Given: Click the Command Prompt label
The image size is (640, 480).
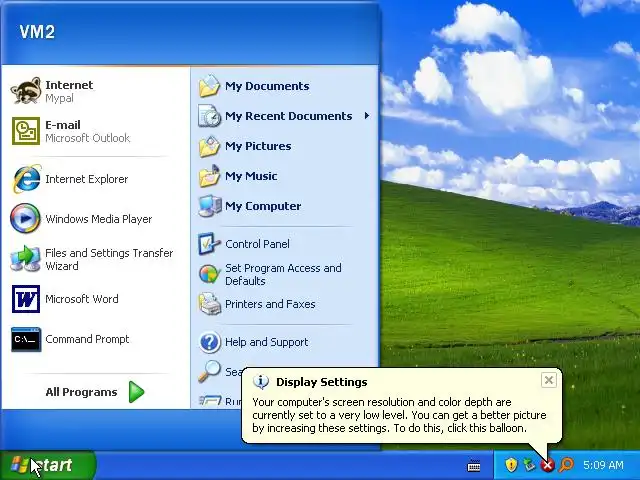Looking at the screenshot, I should pos(87,339).
